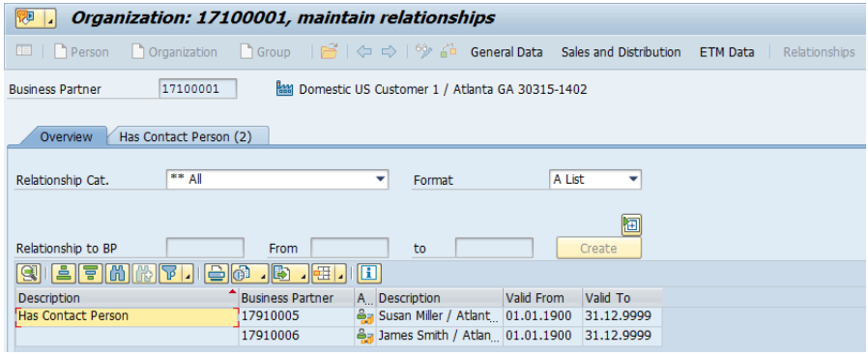Click the 'to' date input field

coord(494,248)
